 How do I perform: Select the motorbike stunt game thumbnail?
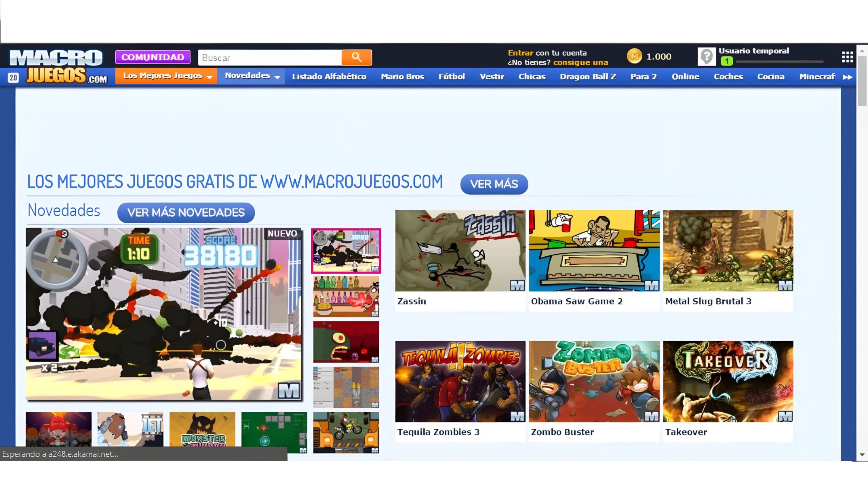pos(346,433)
